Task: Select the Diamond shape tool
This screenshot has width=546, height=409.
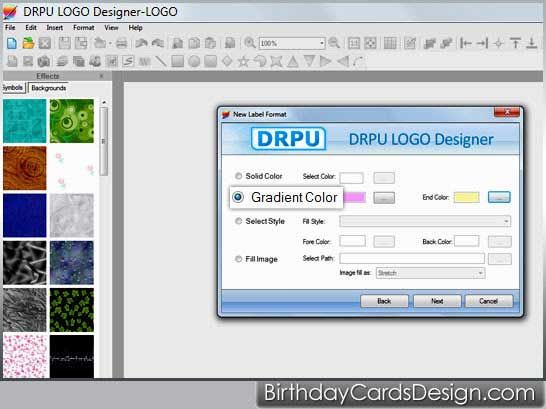Action: point(227,61)
